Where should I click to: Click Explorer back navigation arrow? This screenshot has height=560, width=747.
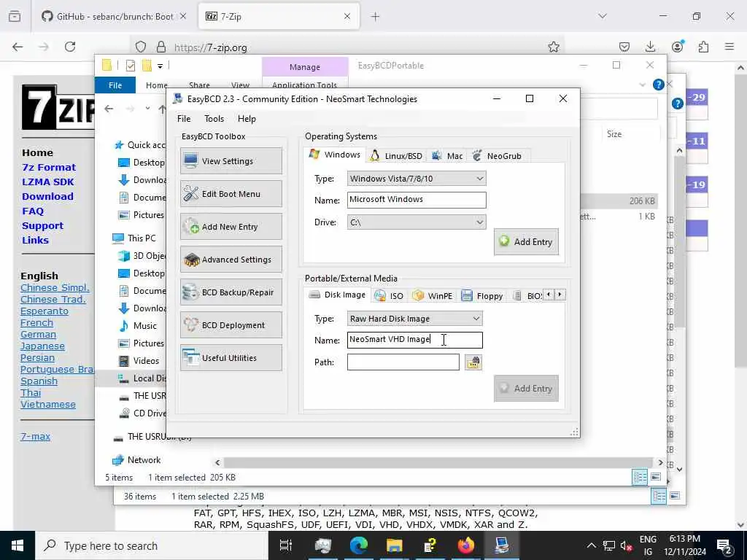pos(109,109)
